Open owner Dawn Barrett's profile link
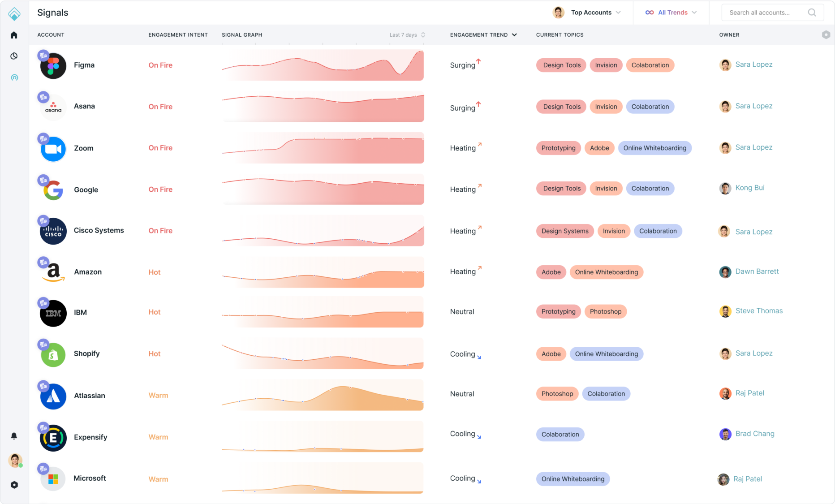 pyautogui.click(x=757, y=271)
